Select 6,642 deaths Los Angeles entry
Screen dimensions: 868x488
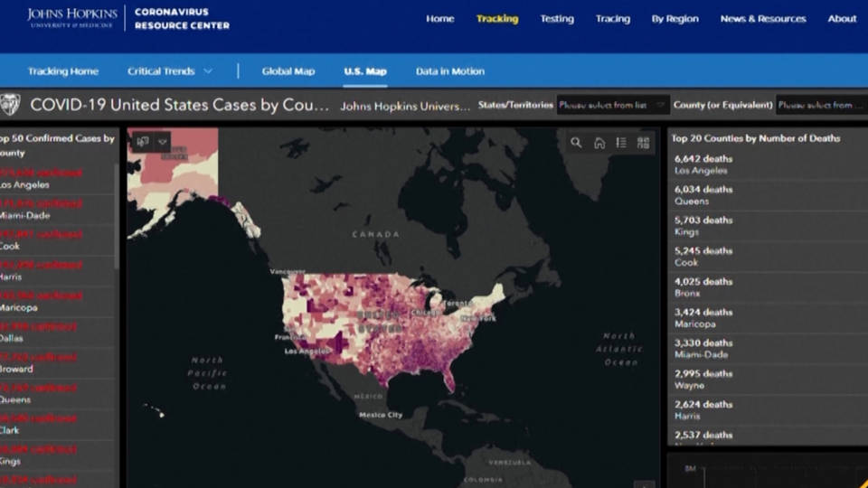point(768,164)
